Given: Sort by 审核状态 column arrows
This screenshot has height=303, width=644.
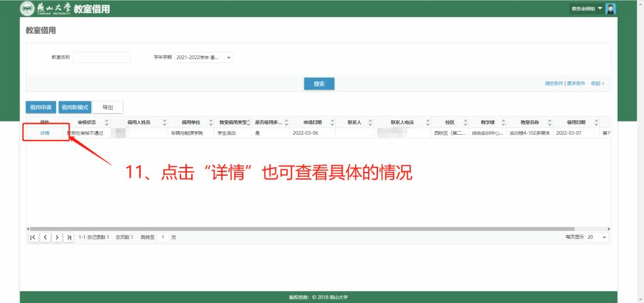Looking at the screenshot, I should (x=106, y=122).
